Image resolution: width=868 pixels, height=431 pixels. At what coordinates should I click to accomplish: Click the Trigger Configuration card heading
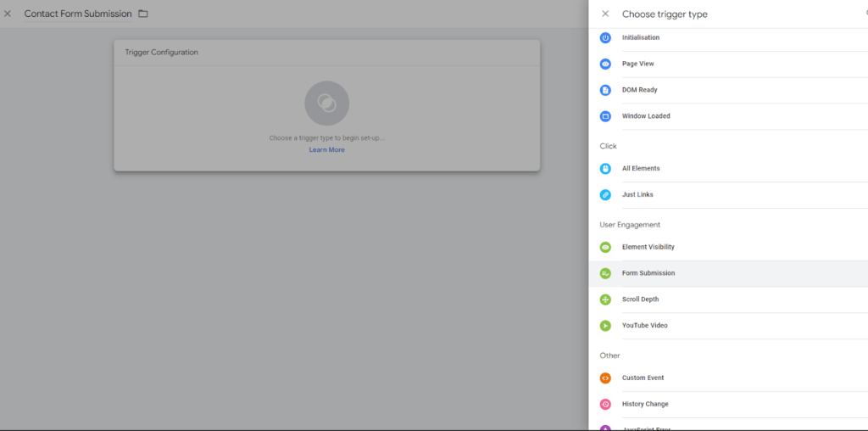(x=161, y=52)
